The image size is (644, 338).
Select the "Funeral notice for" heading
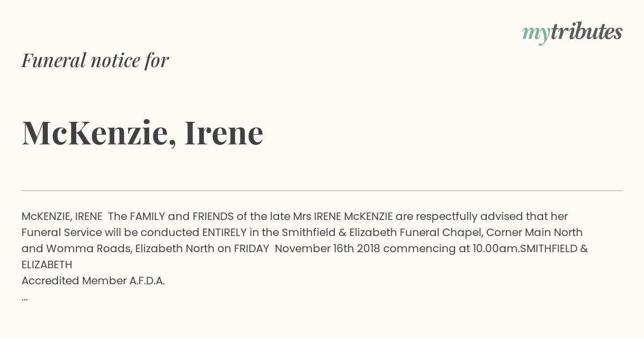[95, 60]
